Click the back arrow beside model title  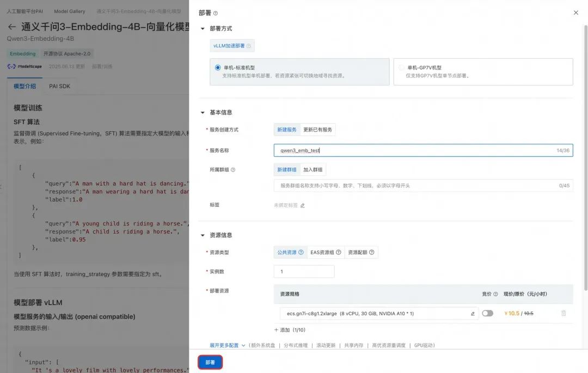point(12,27)
